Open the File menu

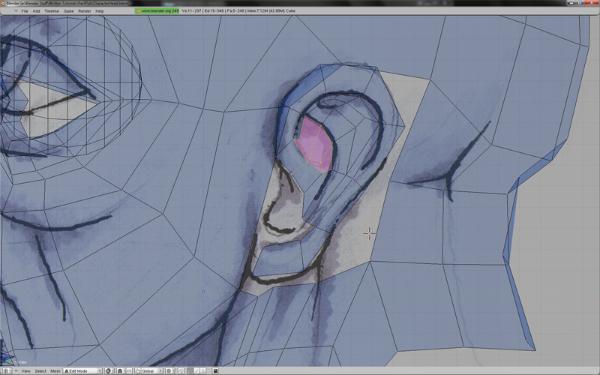(25, 11)
